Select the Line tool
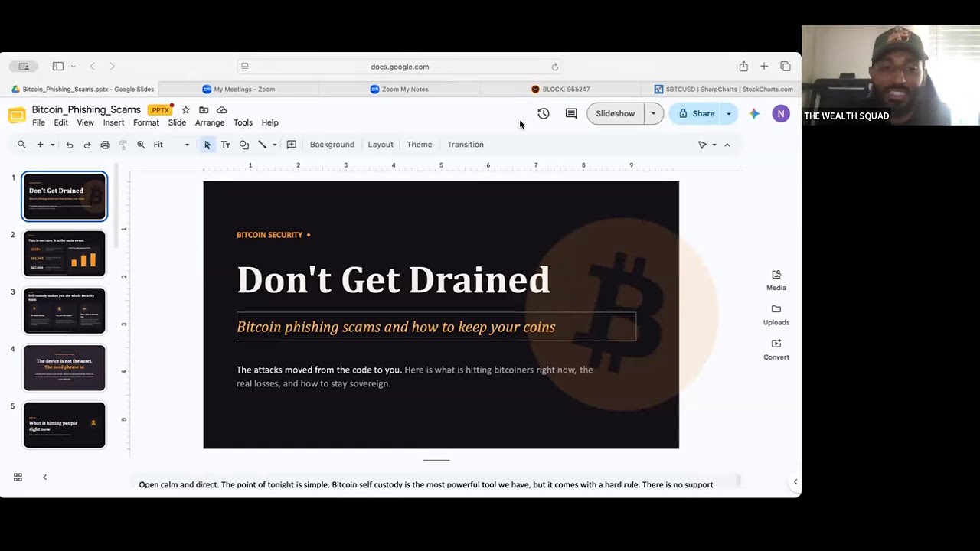Screen dimensions: 980x551 [262, 145]
